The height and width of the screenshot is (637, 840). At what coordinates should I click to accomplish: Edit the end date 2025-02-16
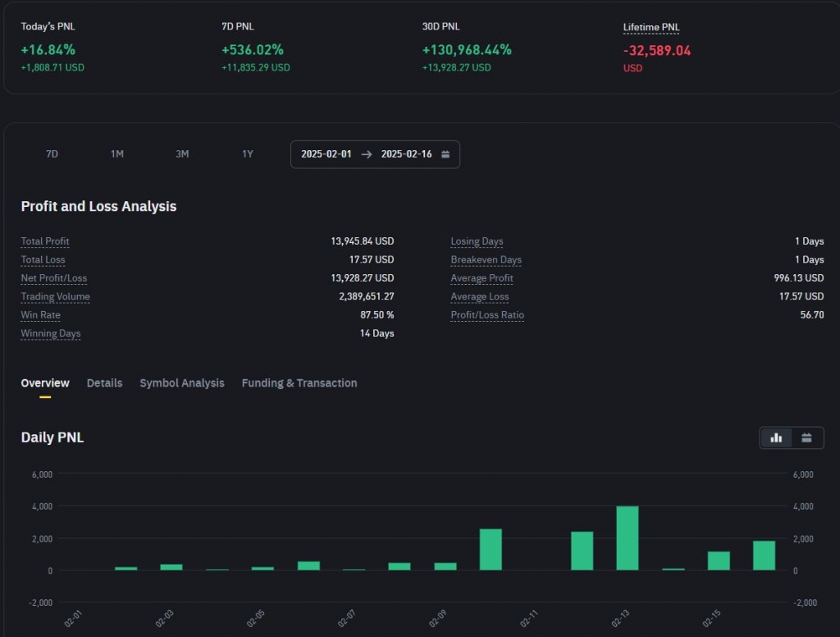(x=406, y=154)
